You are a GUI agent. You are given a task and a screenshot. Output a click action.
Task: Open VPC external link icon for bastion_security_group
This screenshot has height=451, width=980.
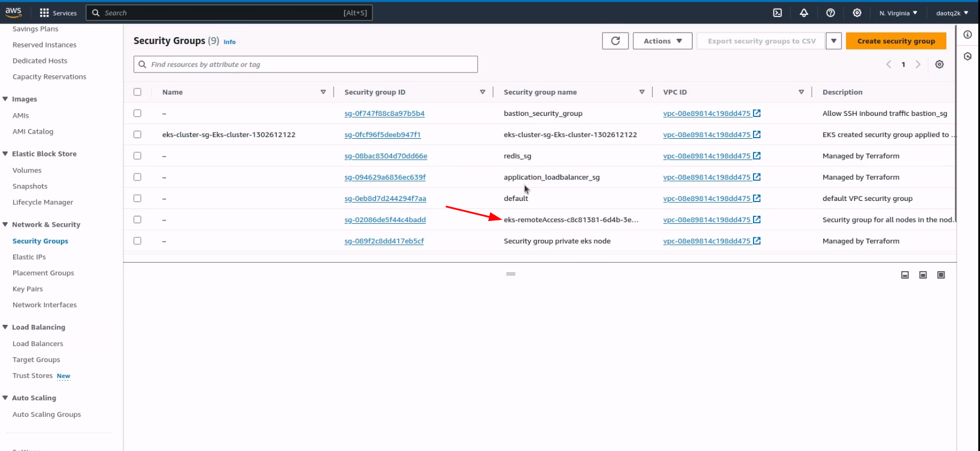click(x=757, y=113)
